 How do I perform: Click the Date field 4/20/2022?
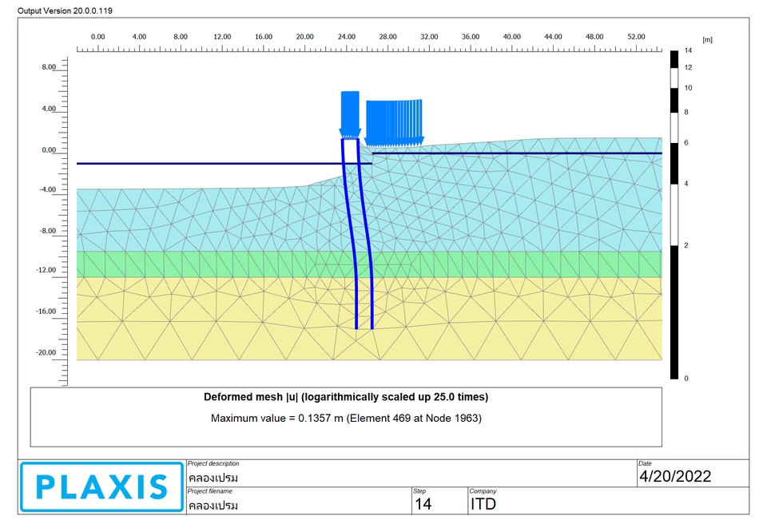674,475
